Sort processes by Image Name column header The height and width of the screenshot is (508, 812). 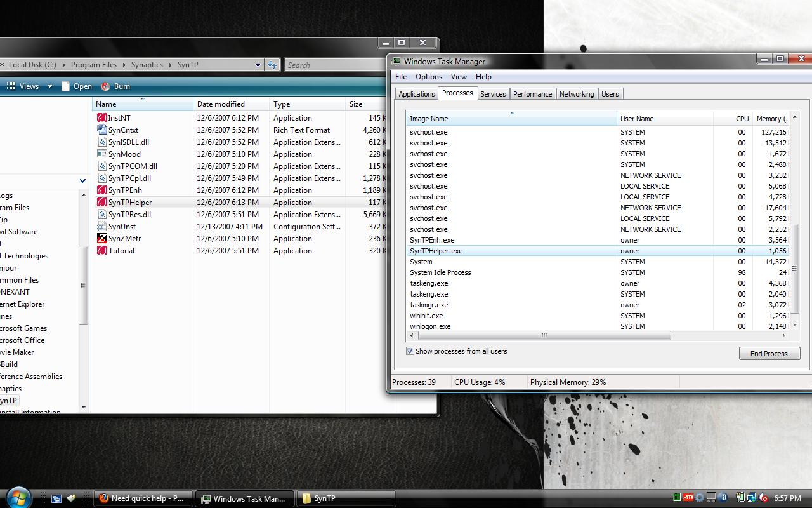(x=511, y=119)
